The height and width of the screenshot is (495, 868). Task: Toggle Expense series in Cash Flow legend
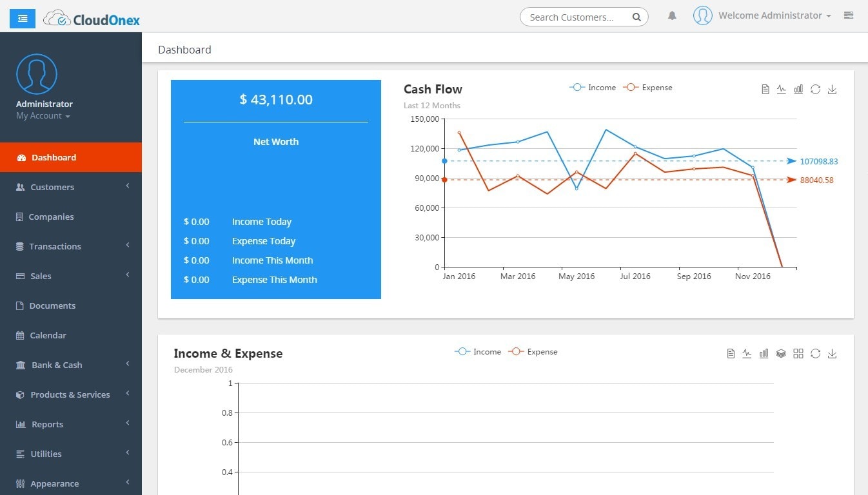(647, 88)
